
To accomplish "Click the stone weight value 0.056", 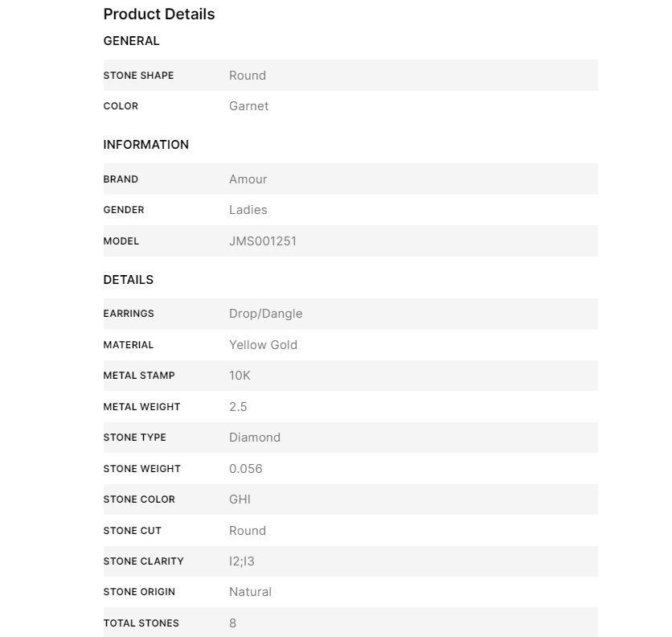I will [x=246, y=469].
